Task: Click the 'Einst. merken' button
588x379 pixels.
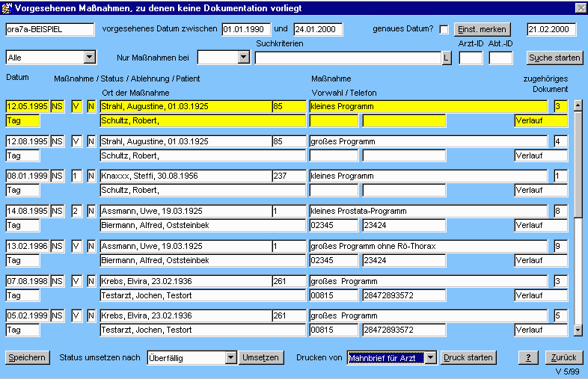Action: tap(483, 30)
